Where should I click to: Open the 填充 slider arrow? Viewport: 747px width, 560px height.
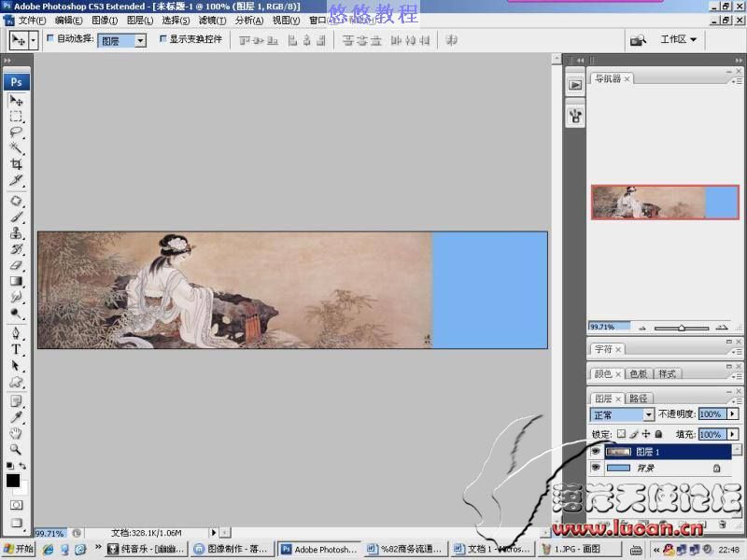(733, 434)
